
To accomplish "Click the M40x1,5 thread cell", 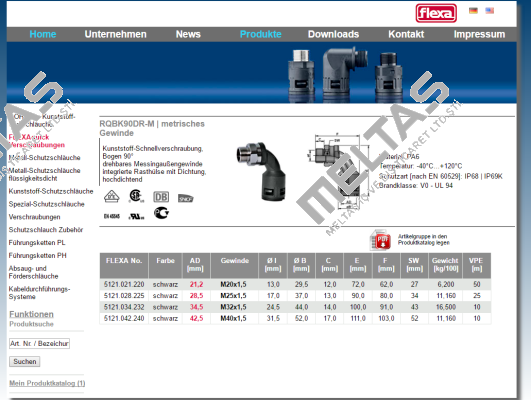I will click(x=233, y=318).
